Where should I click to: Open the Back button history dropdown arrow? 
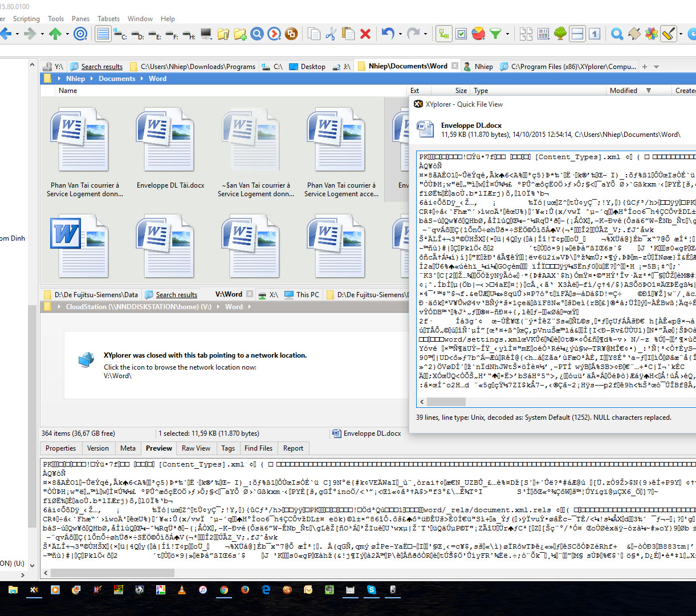pyautogui.click(x=17, y=35)
